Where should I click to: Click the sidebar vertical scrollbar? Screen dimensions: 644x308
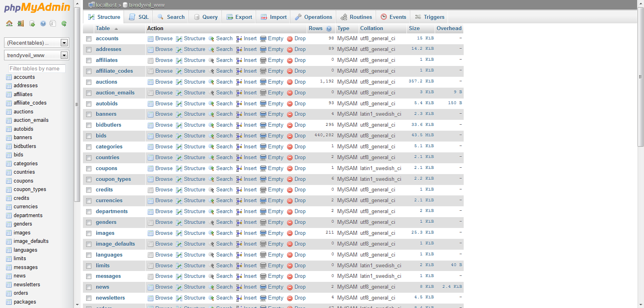pos(77,105)
